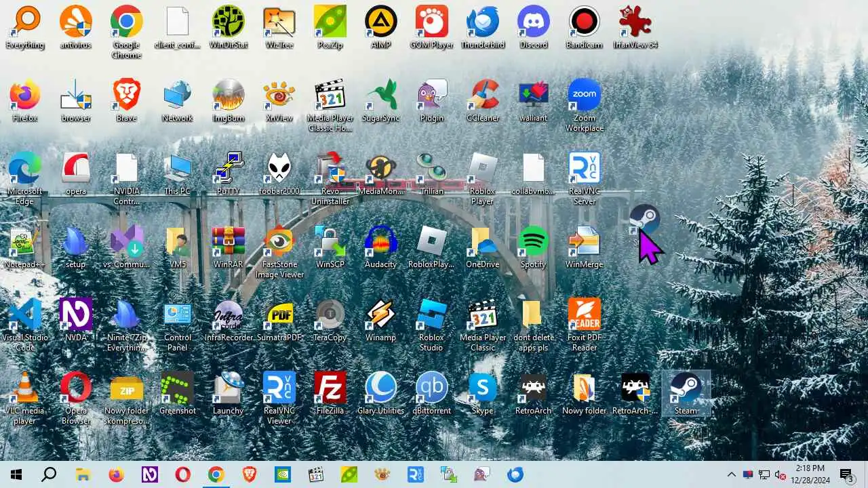Open File Explorer from the taskbar

coord(83,474)
